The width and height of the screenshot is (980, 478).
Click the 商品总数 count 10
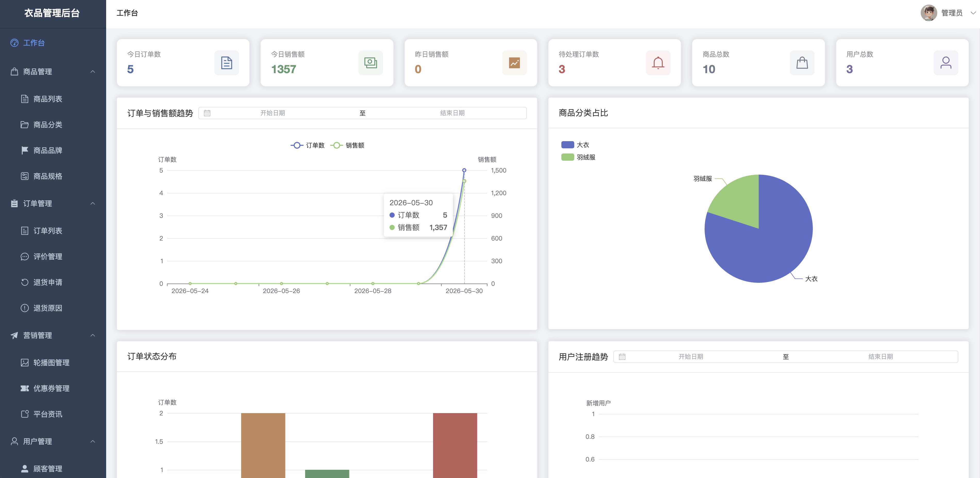tap(709, 69)
